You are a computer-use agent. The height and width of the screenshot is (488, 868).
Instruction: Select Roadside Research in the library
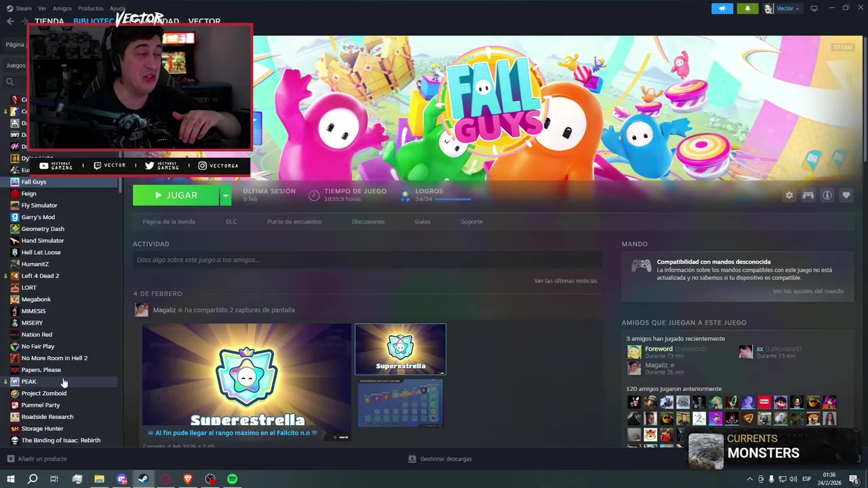(47, 417)
